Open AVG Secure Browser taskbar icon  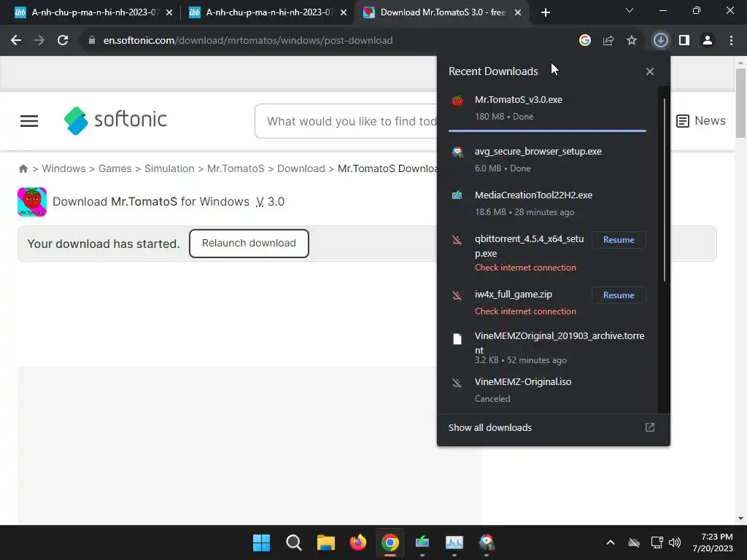click(487, 542)
